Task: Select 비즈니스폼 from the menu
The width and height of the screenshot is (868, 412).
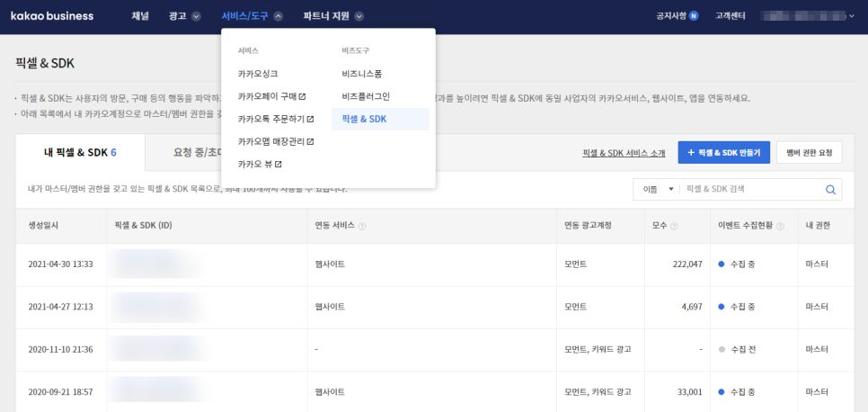Action: [x=362, y=73]
